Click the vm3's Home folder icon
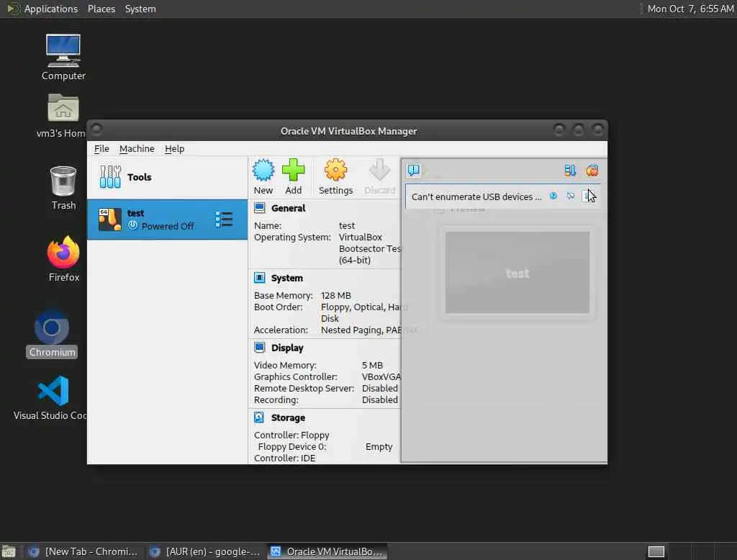 click(x=63, y=108)
